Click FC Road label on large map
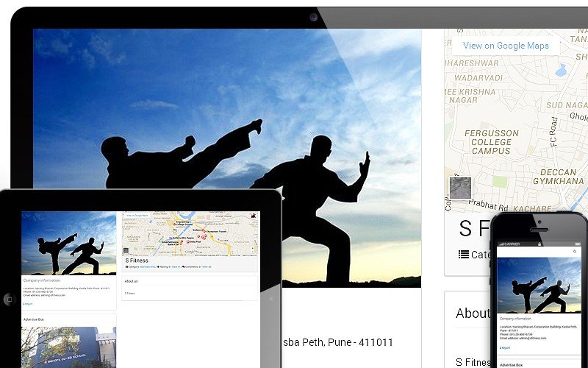Viewport: 588px width, 368px height. pos(554,132)
